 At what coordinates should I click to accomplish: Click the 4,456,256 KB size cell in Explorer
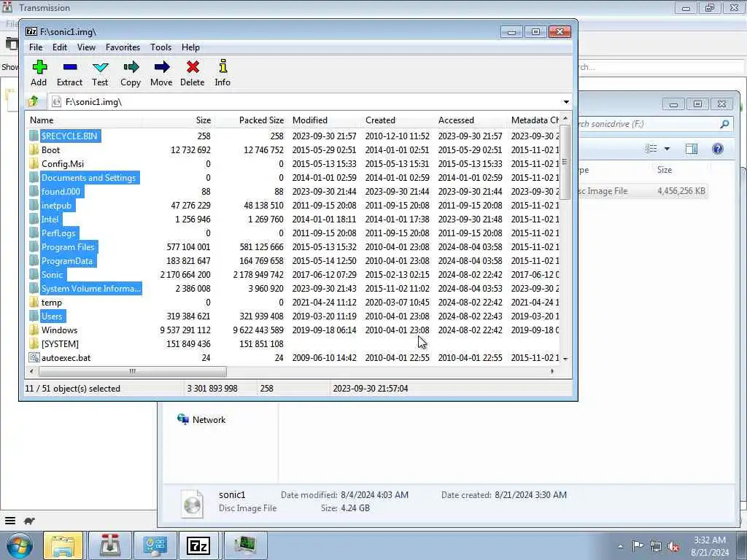(681, 191)
